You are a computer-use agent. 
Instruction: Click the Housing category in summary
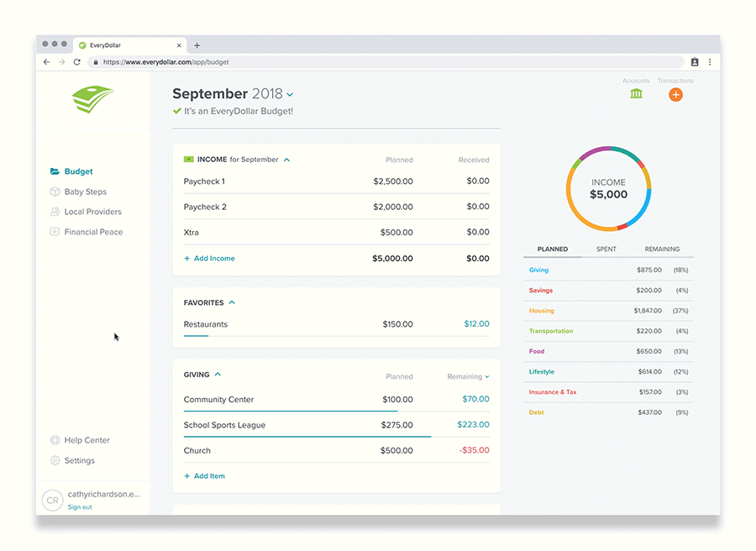[x=542, y=311]
